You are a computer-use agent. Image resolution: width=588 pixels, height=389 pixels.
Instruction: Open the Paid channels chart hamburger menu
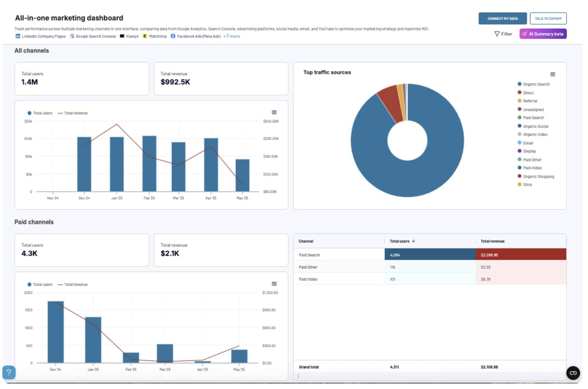pos(274,284)
